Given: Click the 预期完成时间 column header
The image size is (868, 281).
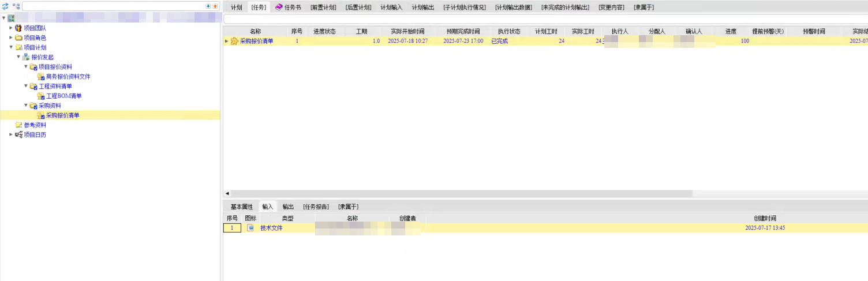Looking at the screenshot, I should [x=463, y=31].
